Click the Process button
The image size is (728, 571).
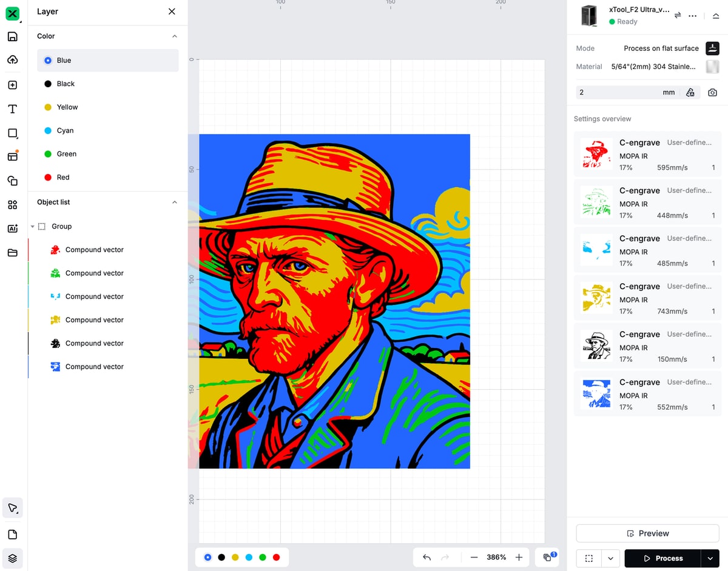662,558
